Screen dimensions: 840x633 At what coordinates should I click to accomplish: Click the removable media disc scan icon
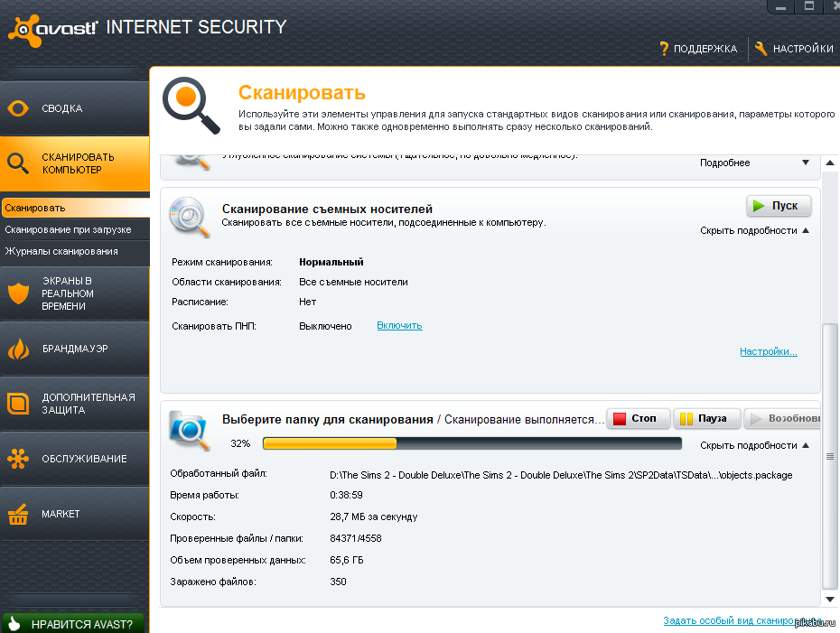coord(191,215)
